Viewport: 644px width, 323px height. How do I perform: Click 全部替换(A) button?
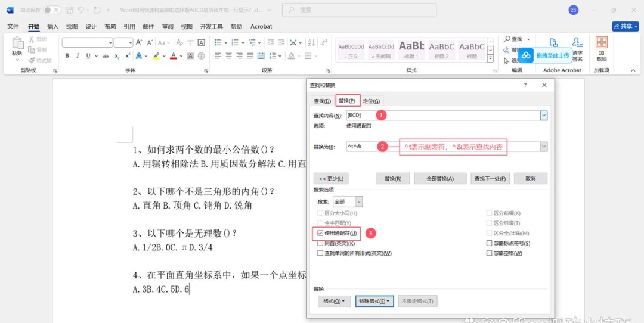[440, 179]
